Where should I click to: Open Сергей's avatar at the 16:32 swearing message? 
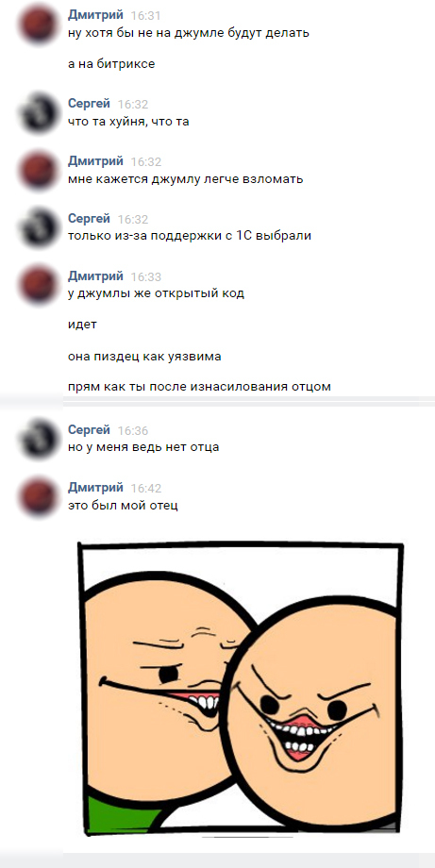pyautogui.click(x=37, y=113)
